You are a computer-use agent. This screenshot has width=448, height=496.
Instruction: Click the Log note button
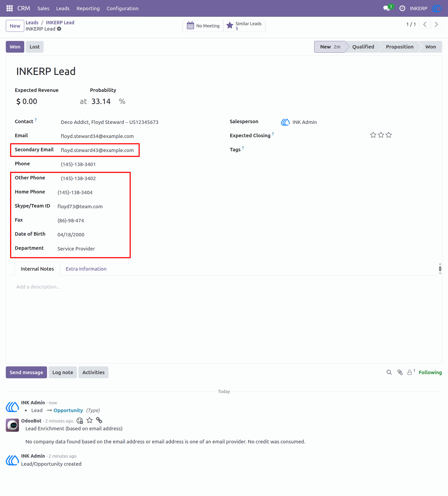pyautogui.click(x=63, y=372)
